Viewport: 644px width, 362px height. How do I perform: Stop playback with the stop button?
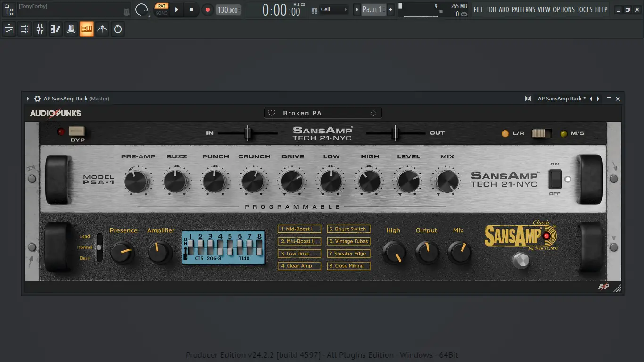click(191, 9)
